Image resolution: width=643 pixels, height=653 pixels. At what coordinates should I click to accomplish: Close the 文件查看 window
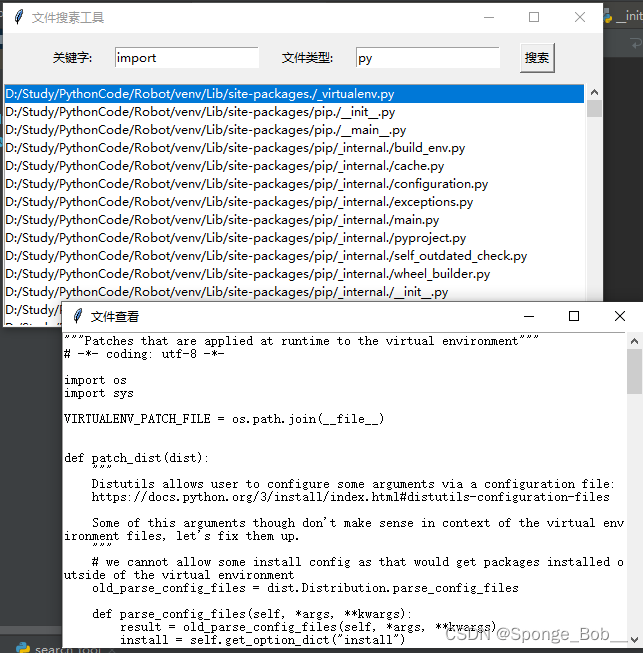click(620, 316)
